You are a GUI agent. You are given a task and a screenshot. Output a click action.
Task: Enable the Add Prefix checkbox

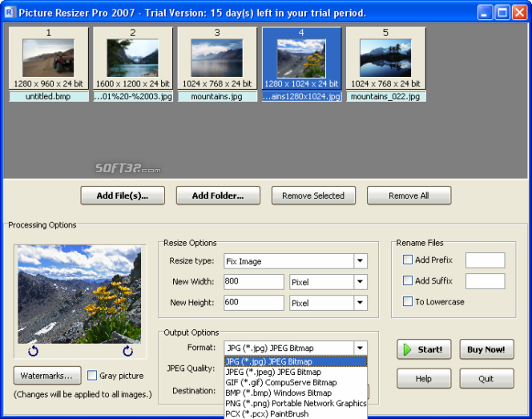pyautogui.click(x=408, y=260)
